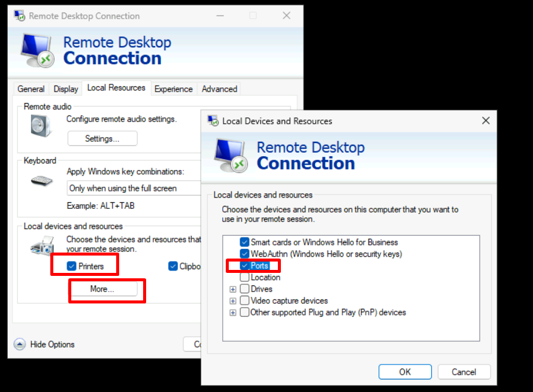Toggle the Ports checkbox
The width and height of the screenshot is (533, 392).
(x=244, y=266)
